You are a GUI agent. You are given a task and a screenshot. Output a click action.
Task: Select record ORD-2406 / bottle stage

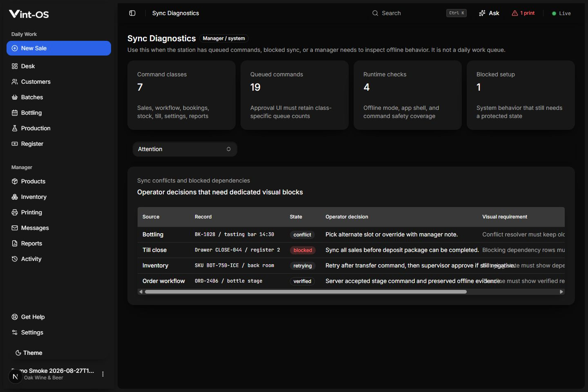(x=228, y=281)
